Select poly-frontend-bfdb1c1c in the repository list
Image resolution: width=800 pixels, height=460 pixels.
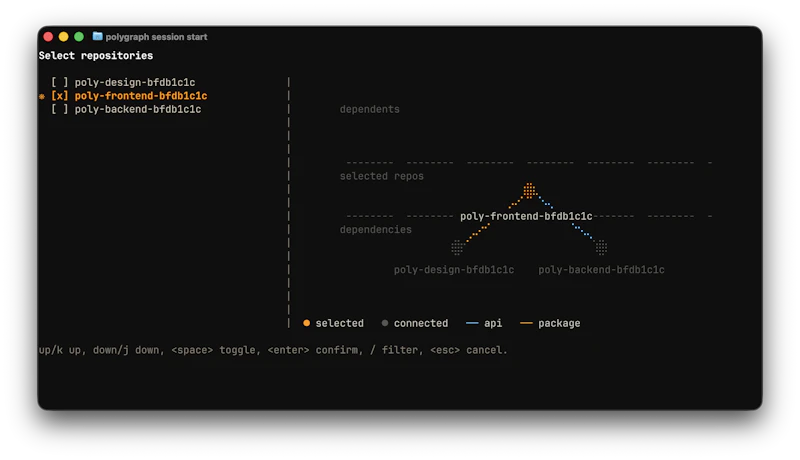pos(141,95)
